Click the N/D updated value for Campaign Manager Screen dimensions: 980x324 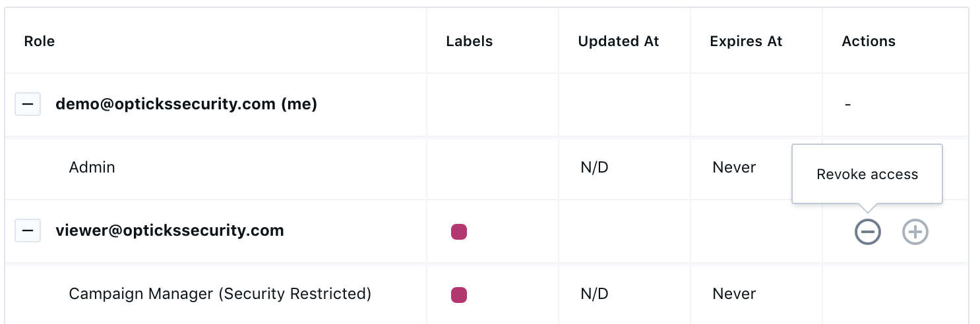pyautogui.click(x=594, y=294)
